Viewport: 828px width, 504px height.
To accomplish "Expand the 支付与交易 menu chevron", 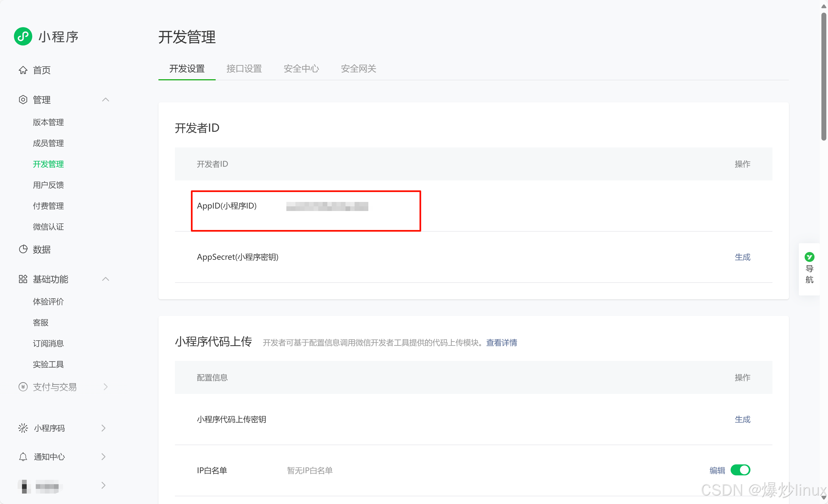I will click(x=106, y=387).
